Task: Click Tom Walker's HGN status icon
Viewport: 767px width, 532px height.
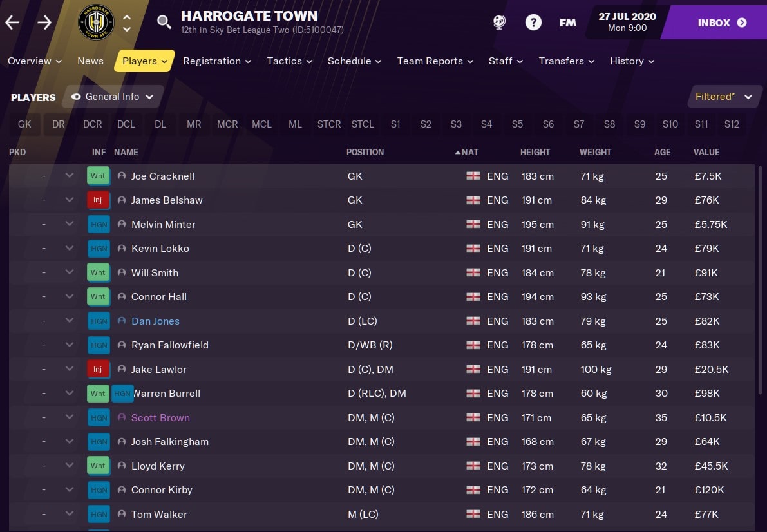Action: tap(99, 514)
